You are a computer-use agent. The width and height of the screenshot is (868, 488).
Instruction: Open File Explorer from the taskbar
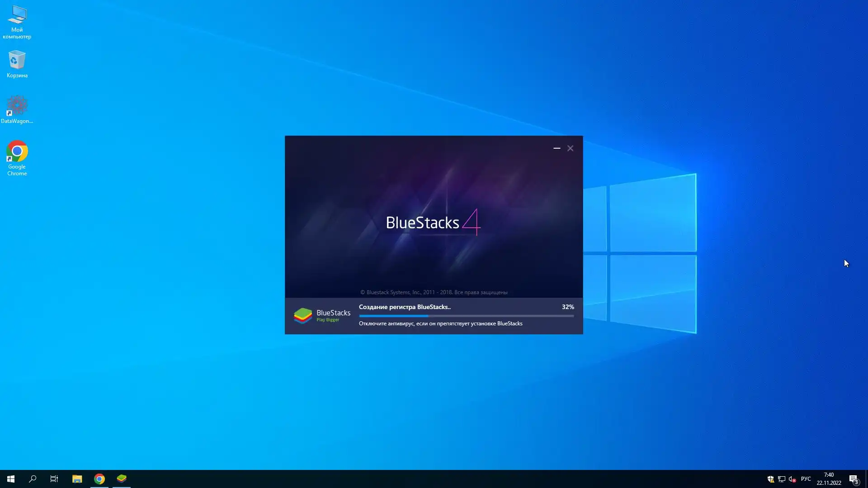[x=77, y=479]
